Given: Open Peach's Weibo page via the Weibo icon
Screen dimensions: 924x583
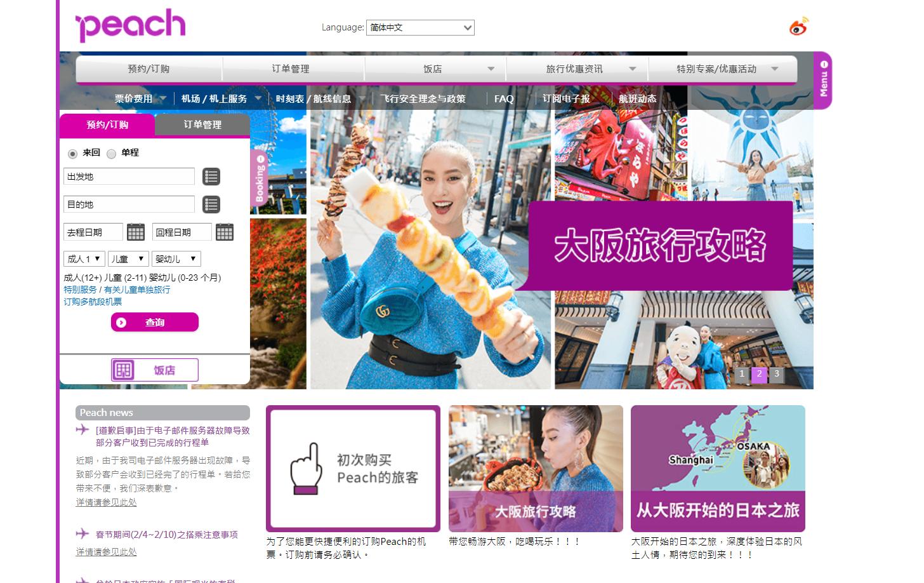Looking at the screenshot, I should click(798, 27).
